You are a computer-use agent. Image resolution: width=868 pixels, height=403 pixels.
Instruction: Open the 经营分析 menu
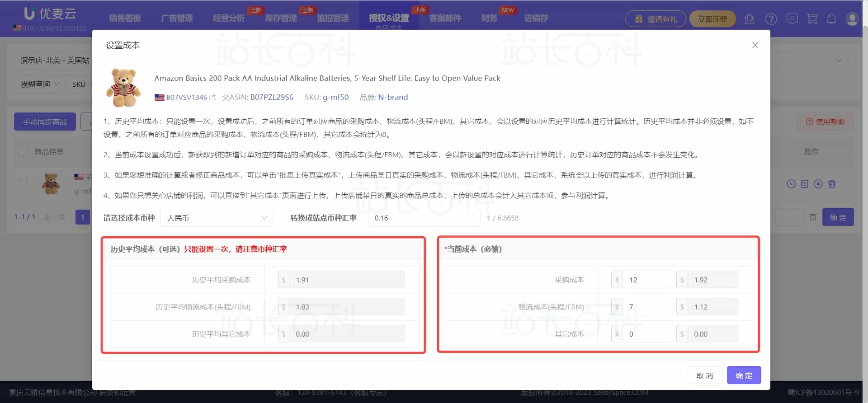[229, 18]
